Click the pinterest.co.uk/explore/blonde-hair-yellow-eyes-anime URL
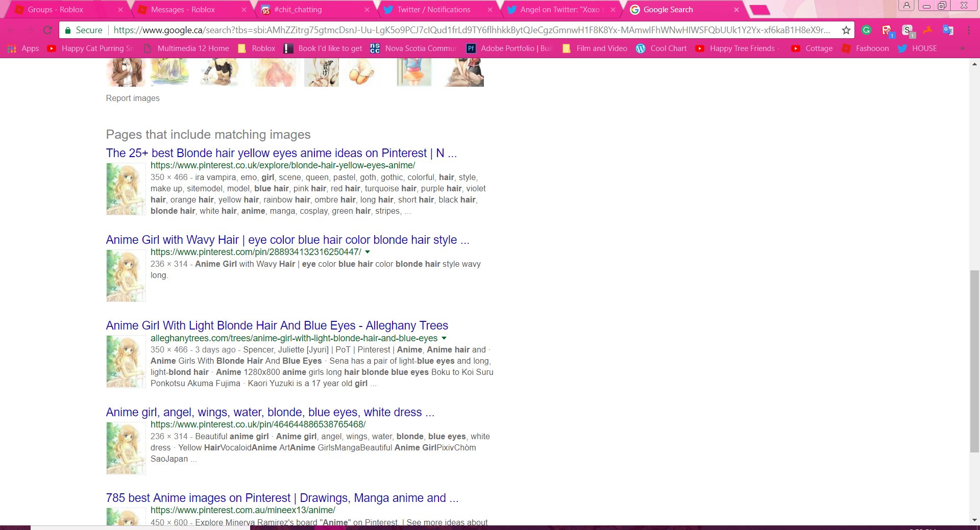This screenshot has height=530, width=980. [x=283, y=165]
